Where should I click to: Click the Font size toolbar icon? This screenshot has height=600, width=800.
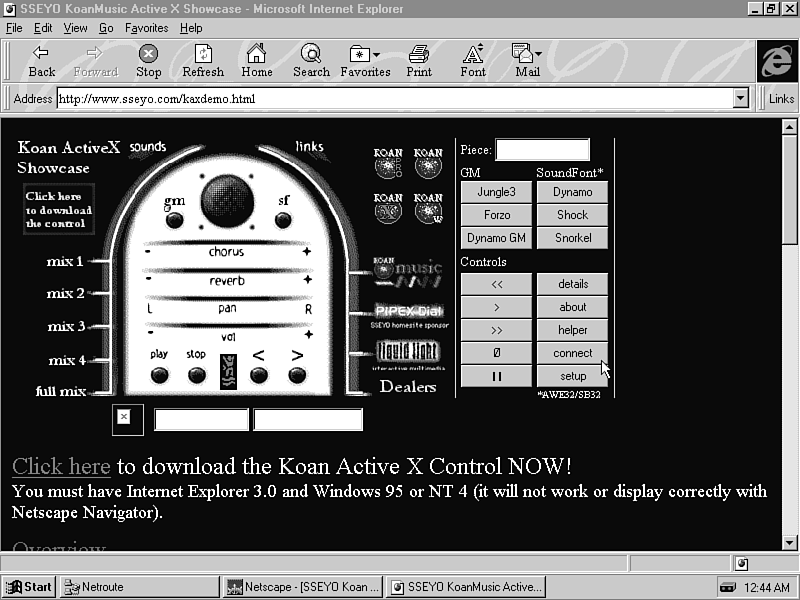point(473,60)
